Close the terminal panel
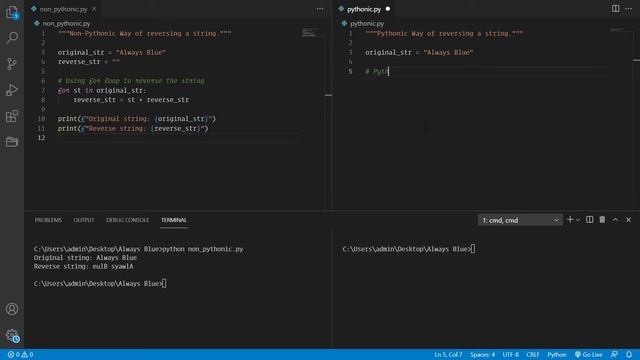The width and height of the screenshot is (640, 360). click(x=628, y=220)
